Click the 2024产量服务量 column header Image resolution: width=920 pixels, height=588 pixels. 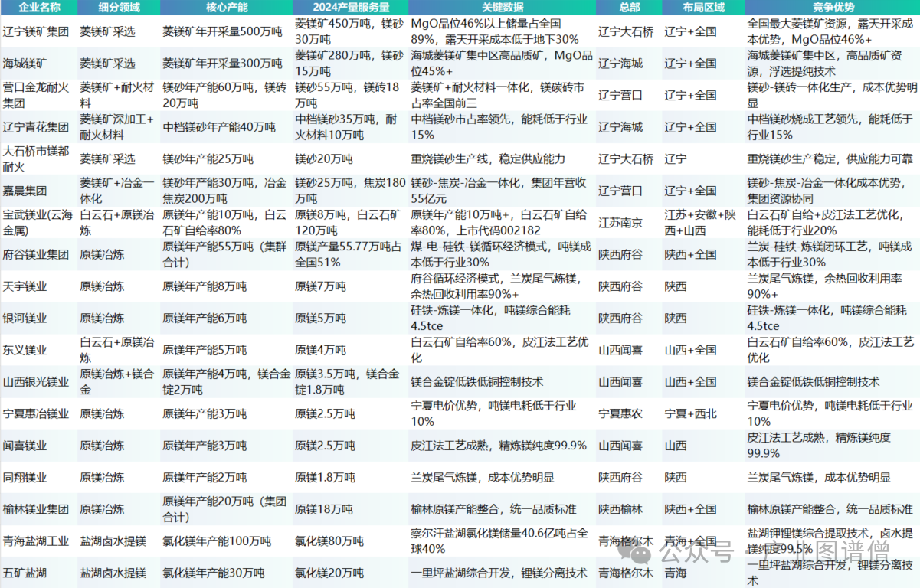pyautogui.click(x=351, y=8)
